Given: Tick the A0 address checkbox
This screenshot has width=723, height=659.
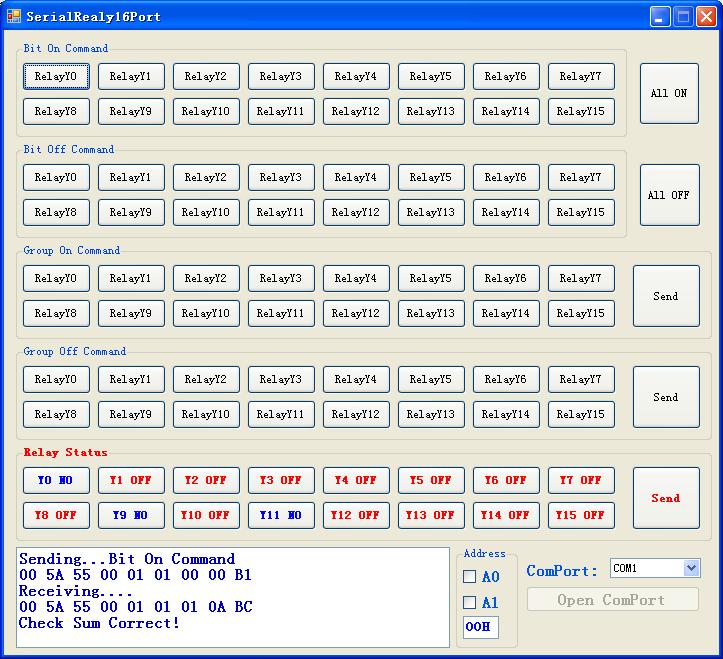Looking at the screenshot, I should click(469, 576).
